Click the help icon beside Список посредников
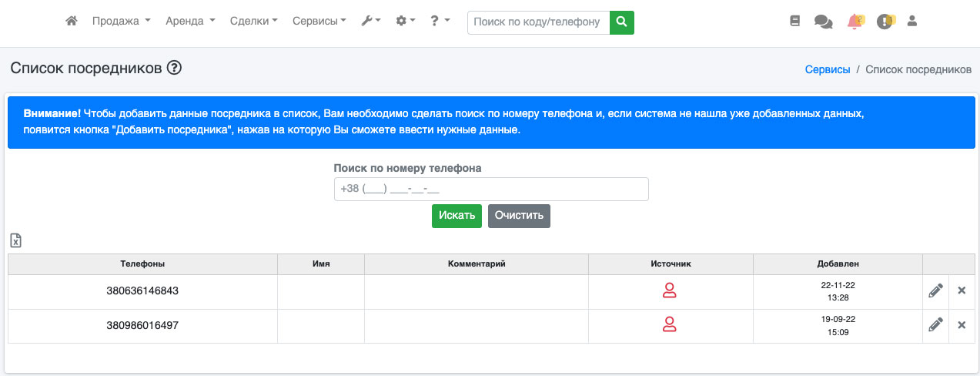Screen dimensions: 980x376 click(174, 69)
